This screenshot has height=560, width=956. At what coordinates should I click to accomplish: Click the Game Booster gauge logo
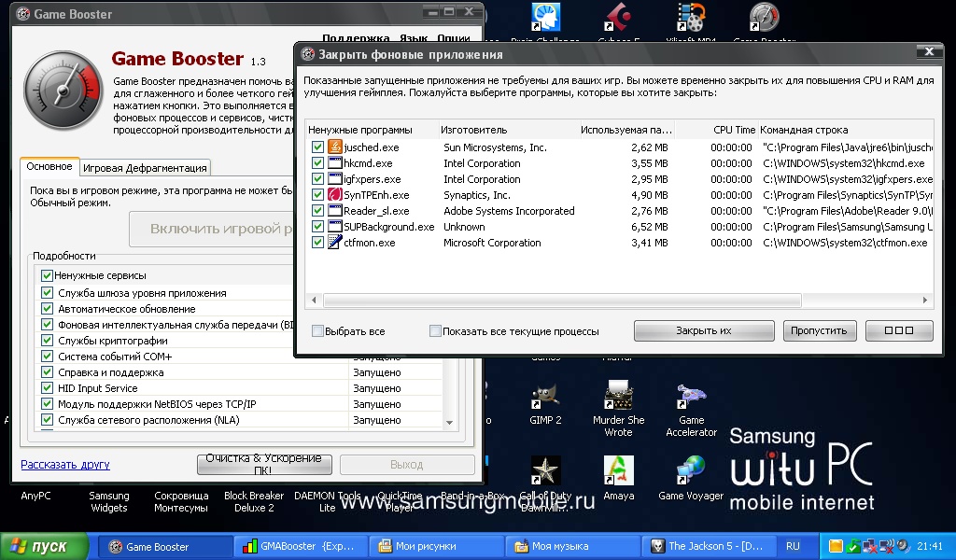pos(63,91)
